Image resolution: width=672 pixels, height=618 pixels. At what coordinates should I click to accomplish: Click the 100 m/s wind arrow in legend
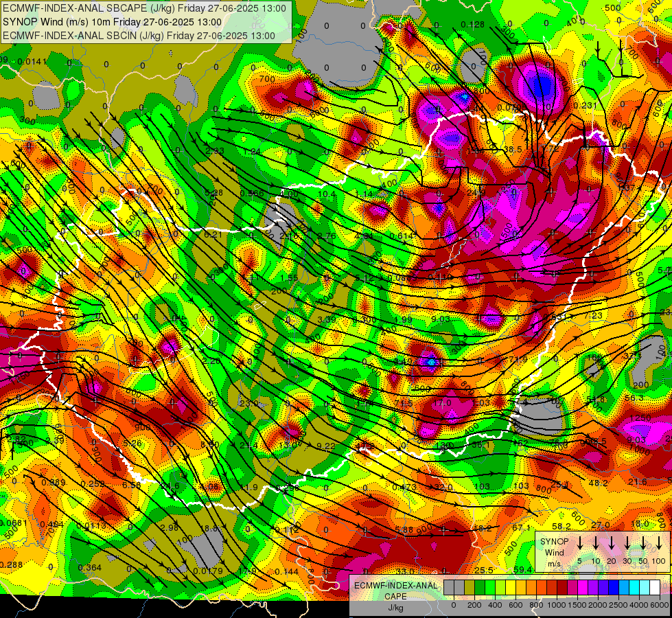(659, 543)
